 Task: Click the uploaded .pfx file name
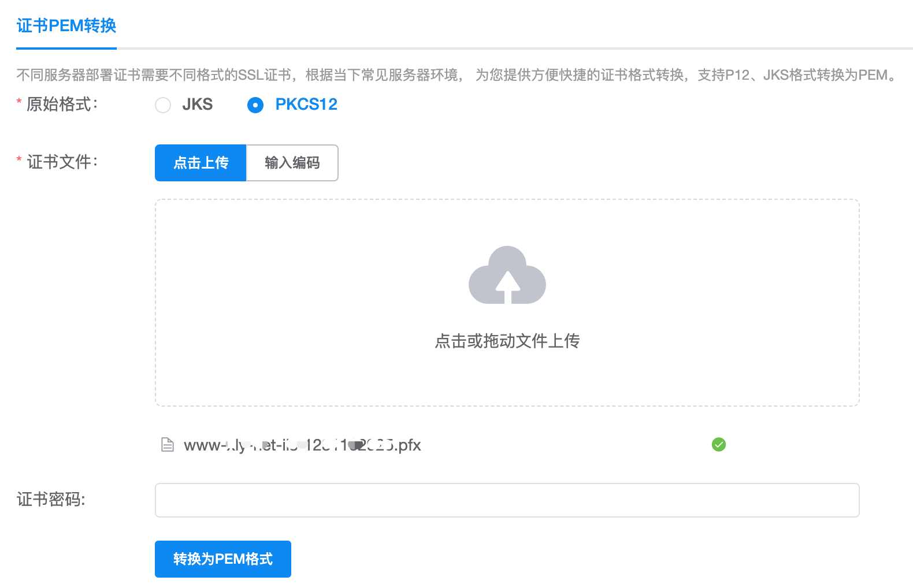click(302, 445)
